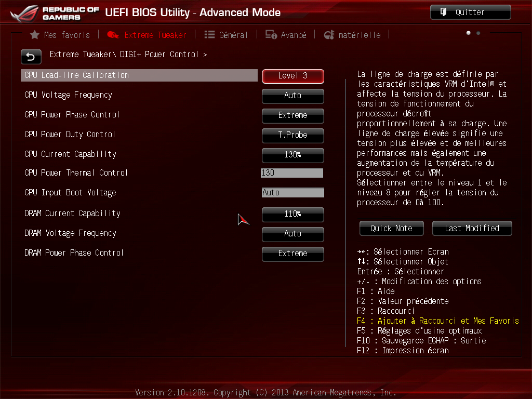The height and width of the screenshot is (399, 532).
Task: Select the DRAM Voltage Frequency label
Action: (x=70, y=233)
